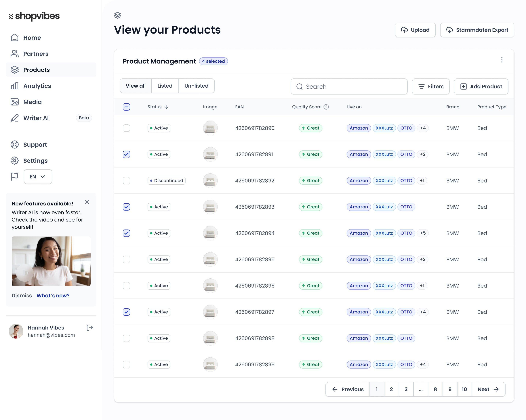The image size is (526, 420).
Task: Open the Product Management overflow menu
Action: [x=502, y=60]
